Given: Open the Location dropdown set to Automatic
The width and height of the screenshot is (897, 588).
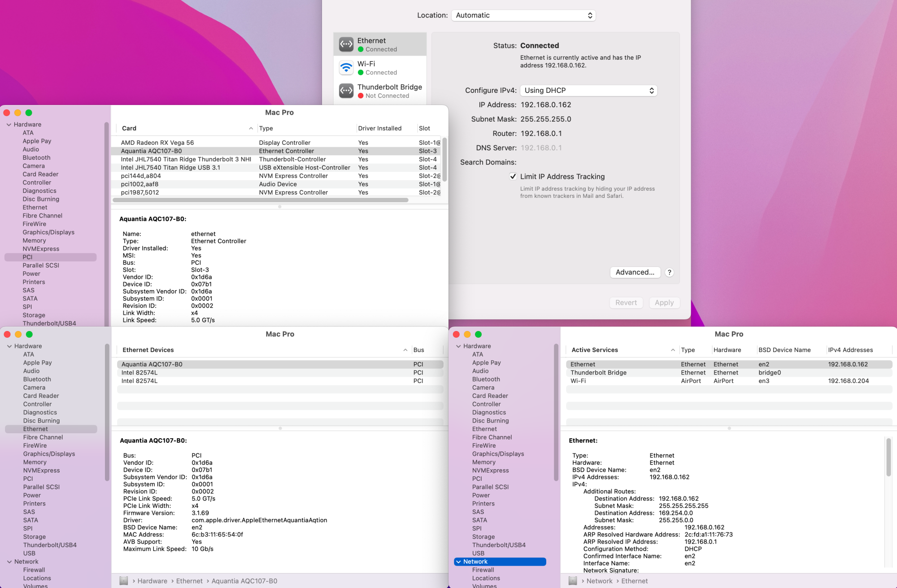Looking at the screenshot, I should [523, 15].
